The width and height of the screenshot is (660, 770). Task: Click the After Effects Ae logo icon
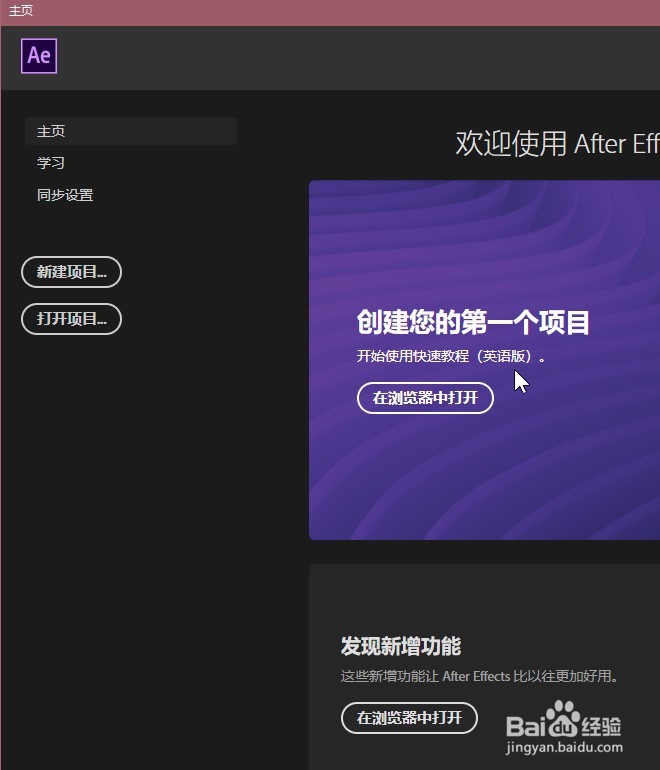(39, 55)
